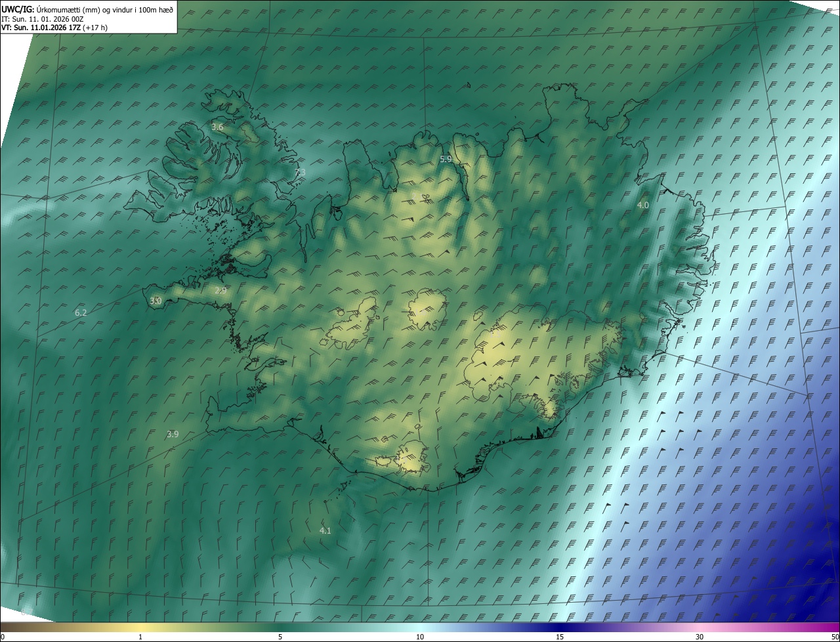
Task: Select the "7.3" value label on the map
Action: click(x=301, y=173)
